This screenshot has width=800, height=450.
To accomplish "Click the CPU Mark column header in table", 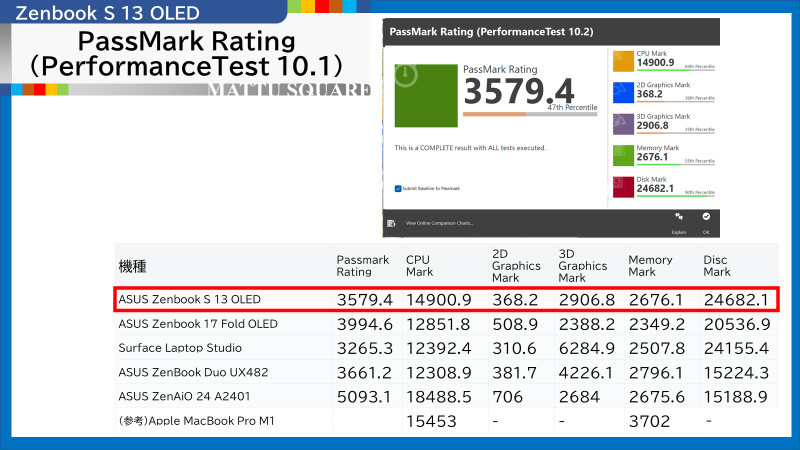I will [419, 266].
